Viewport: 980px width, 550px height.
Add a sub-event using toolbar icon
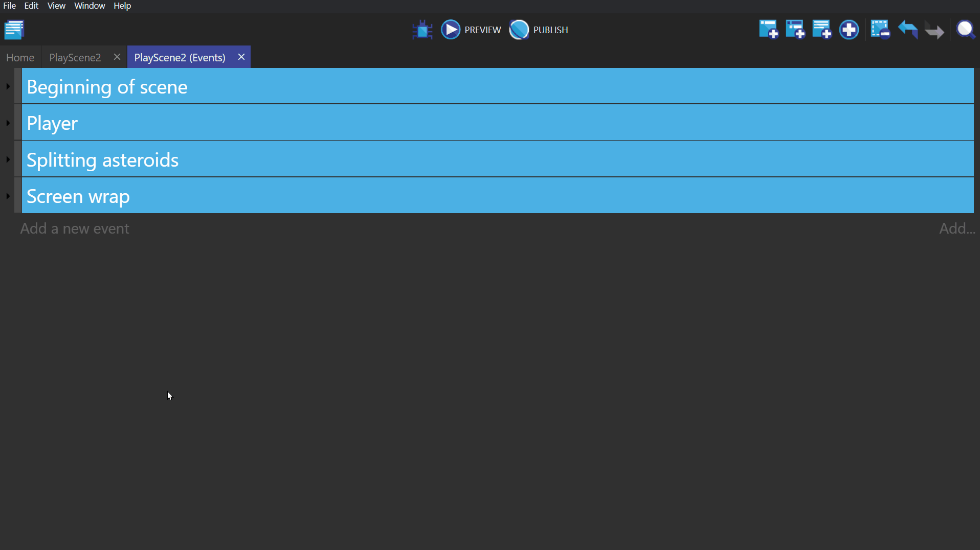(795, 30)
